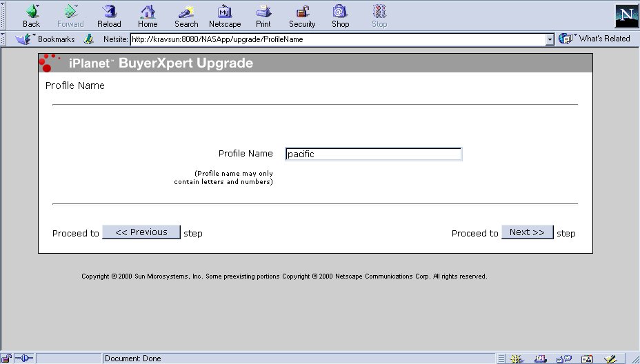
Task: Click the 'BuyerXpert Upgrade' banner title
Action: click(x=186, y=63)
